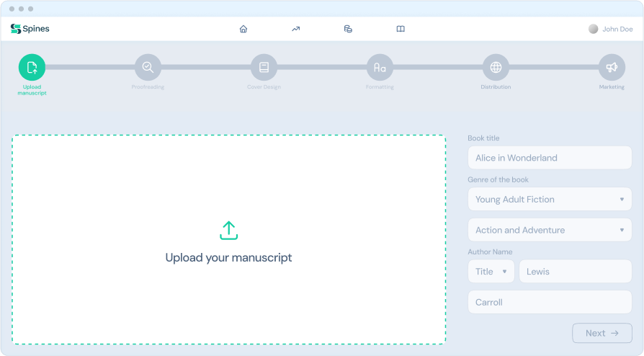The width and height of the screenshot is (644, 356).
Task: Click the Spines logo
Action: point(30,29)
